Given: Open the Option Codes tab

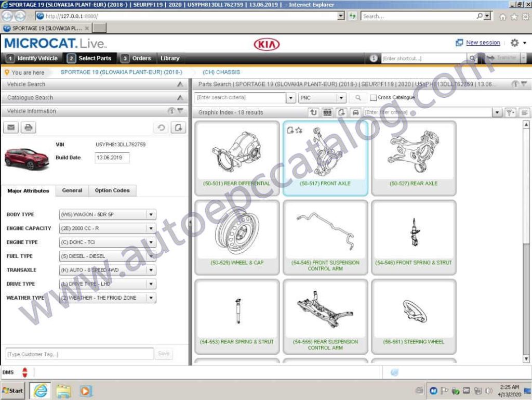Looking at the screenshot, I should [x=112, y=190].
